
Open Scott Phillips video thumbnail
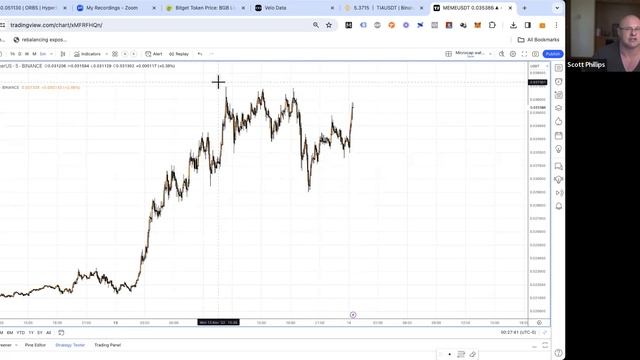pos(603,36)
